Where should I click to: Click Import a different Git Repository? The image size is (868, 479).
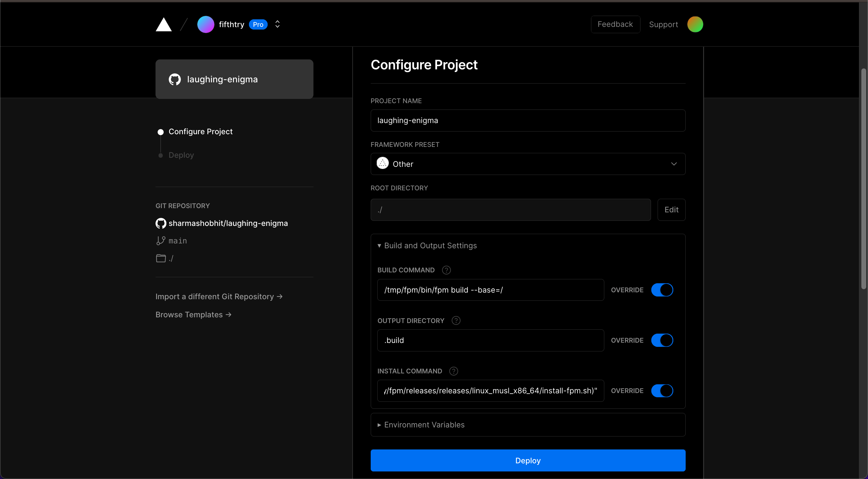click(219, 297)
